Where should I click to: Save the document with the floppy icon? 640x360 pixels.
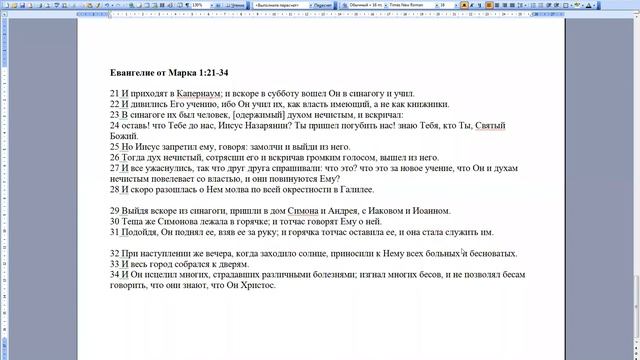pos(22,5)
